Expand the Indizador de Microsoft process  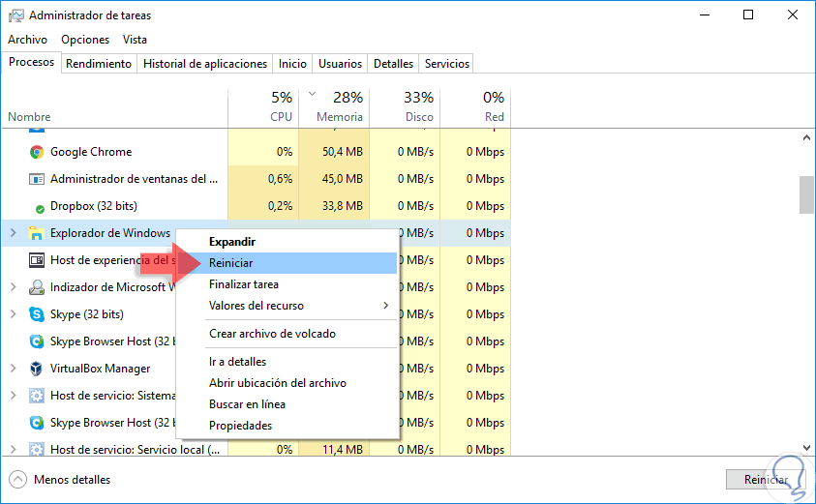point(14,287)
